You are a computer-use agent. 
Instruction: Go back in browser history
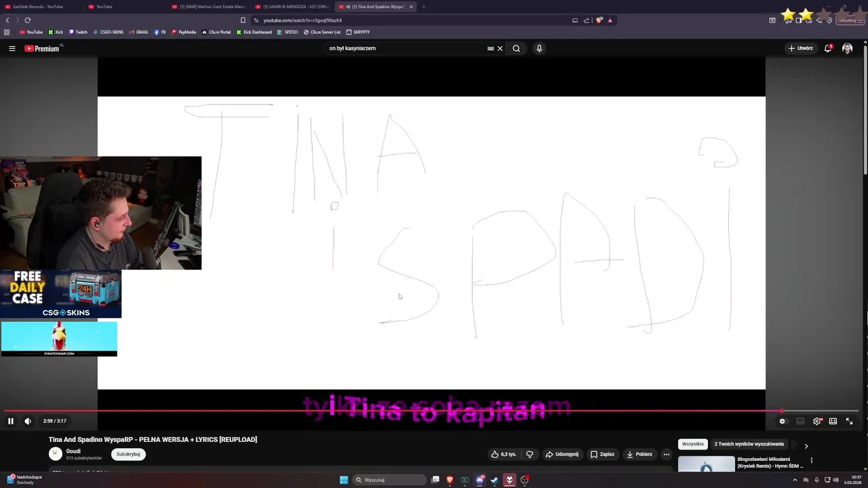[7, 20]
